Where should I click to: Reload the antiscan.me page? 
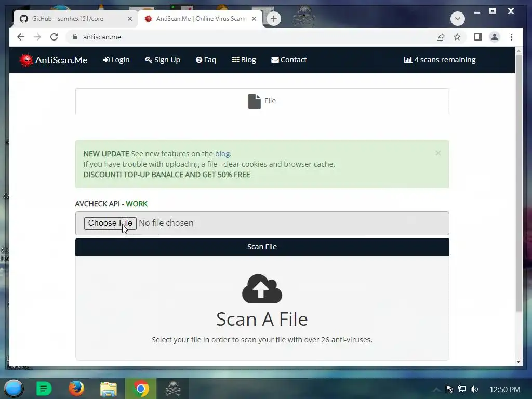click(54, 37)
